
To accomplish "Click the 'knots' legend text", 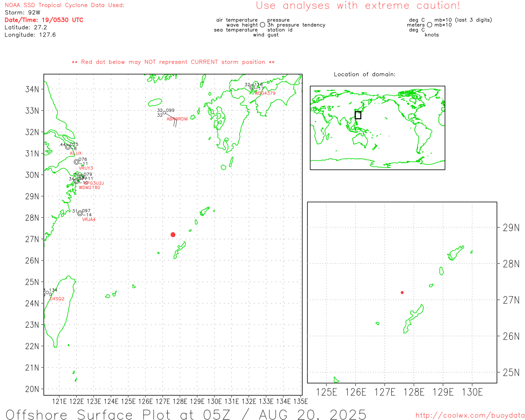I will coord(432,35).
